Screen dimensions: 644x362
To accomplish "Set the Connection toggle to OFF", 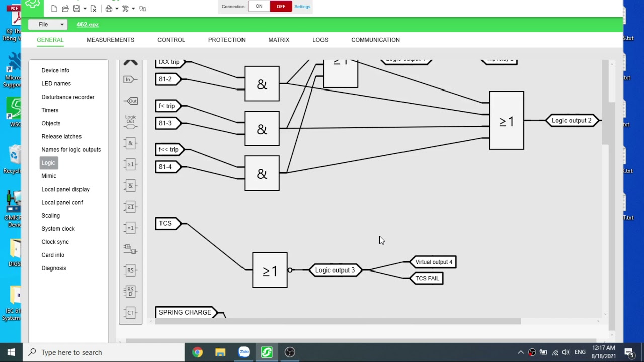I will coord(281,7).
